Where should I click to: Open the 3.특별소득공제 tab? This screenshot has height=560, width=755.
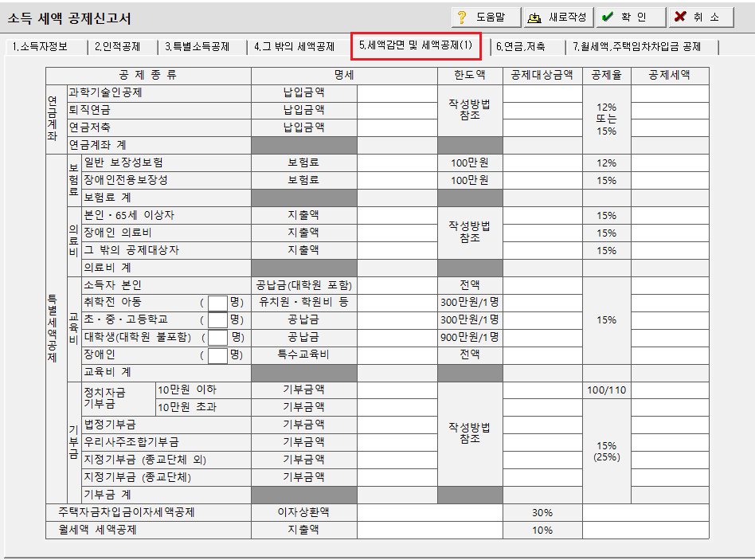pyautogui.click(x=198, y=47)
